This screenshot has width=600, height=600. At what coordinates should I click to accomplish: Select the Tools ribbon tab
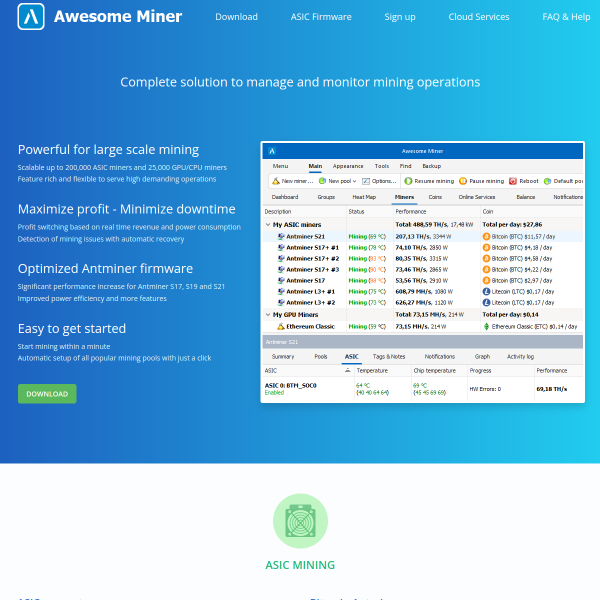[x=382, y=166]
